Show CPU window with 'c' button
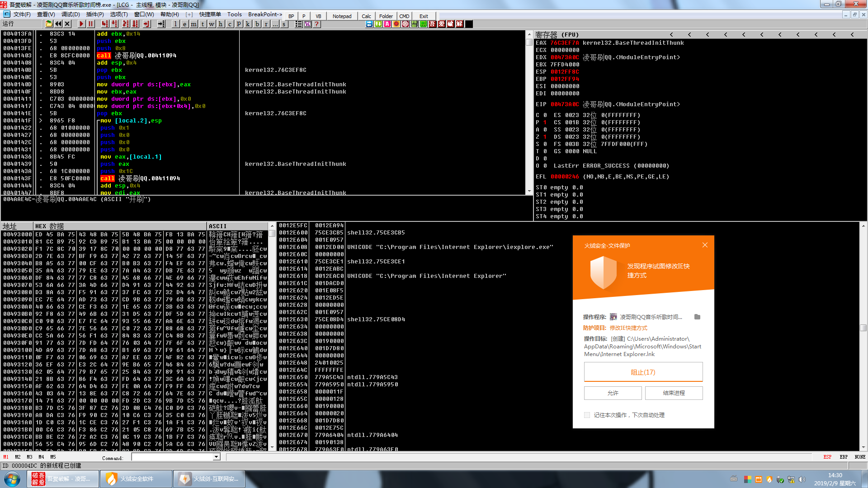868x488 pixels. [230, 24]
